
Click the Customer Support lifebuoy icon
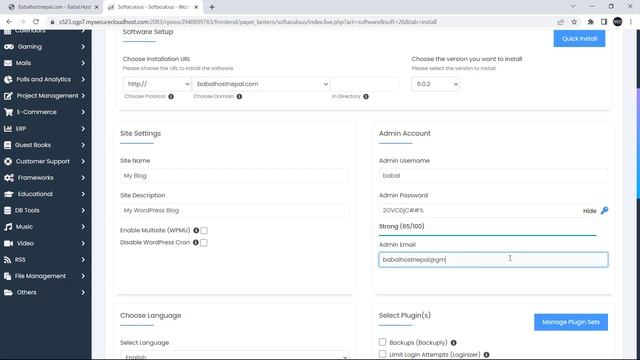coord(8,161)
